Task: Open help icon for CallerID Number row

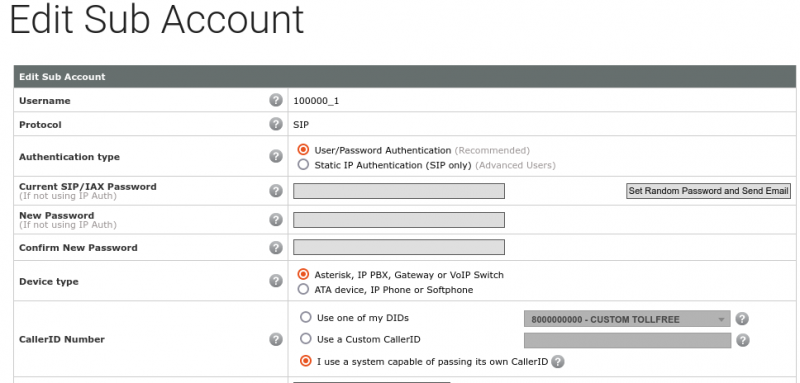Action: [x=276, y=339]
